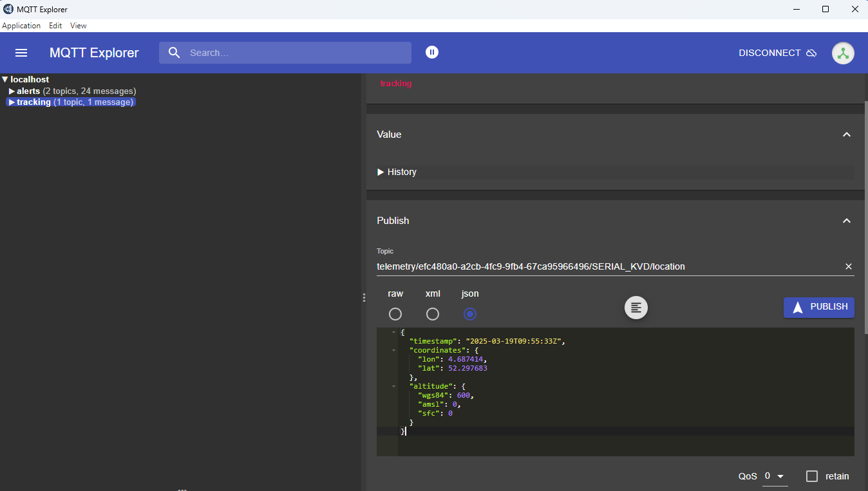The image size is (868, 491).
Task: Open the View menu
Action: (x=79, y=26)
